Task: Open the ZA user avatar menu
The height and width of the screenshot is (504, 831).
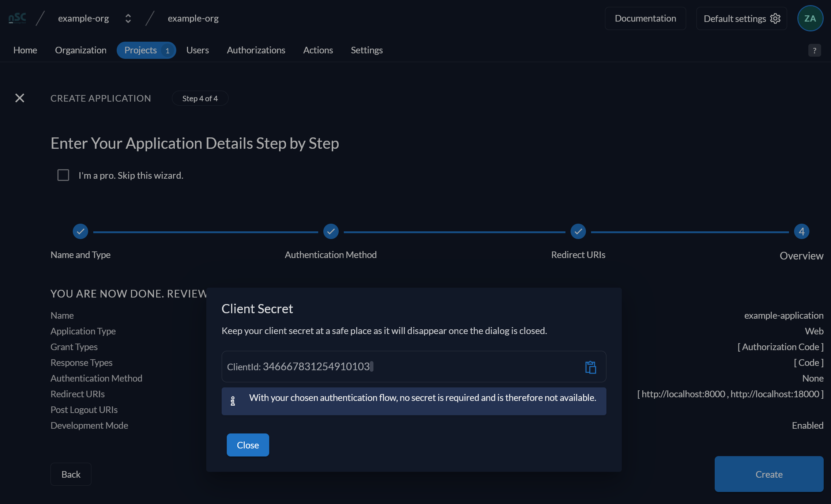Action: (x=810, y=18)
